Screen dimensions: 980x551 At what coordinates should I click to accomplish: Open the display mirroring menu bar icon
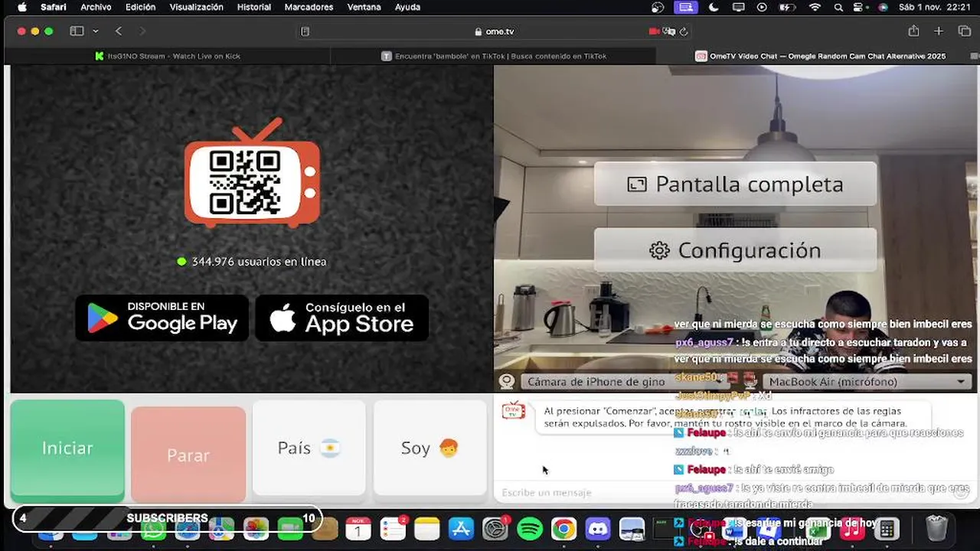(738, 7)
